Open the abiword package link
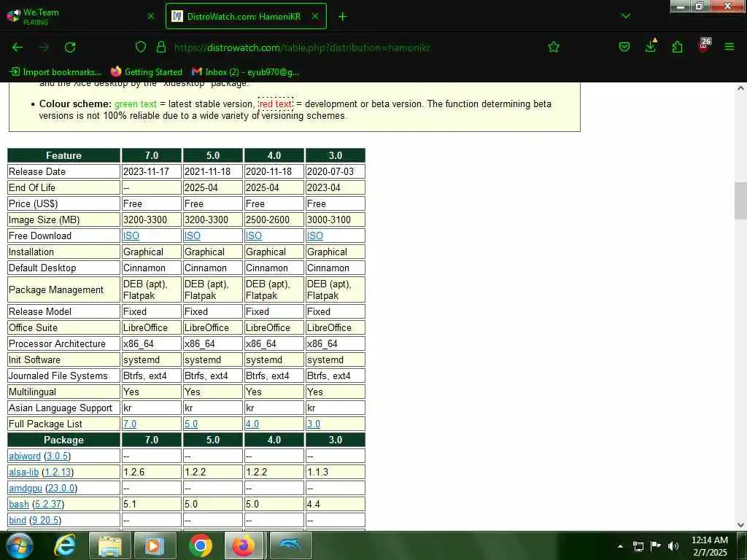 [x=25, y=456]
